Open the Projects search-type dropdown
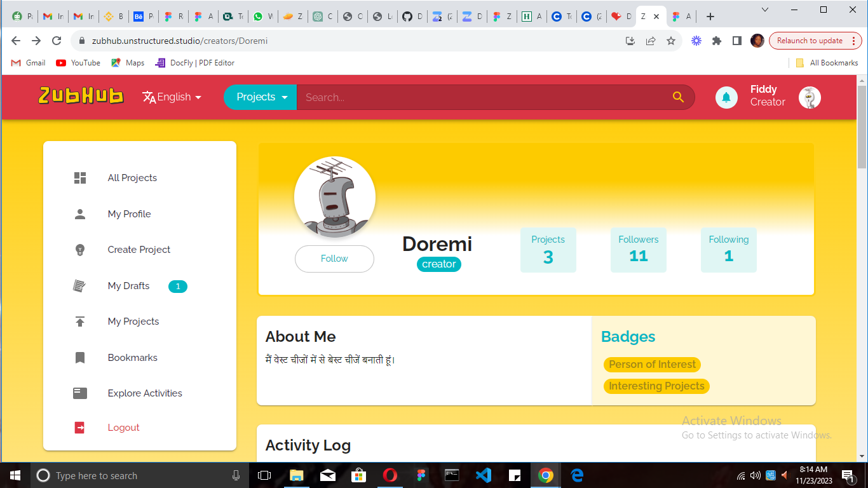Viewport: 868px width, 488px height. [x=261, y=97]
